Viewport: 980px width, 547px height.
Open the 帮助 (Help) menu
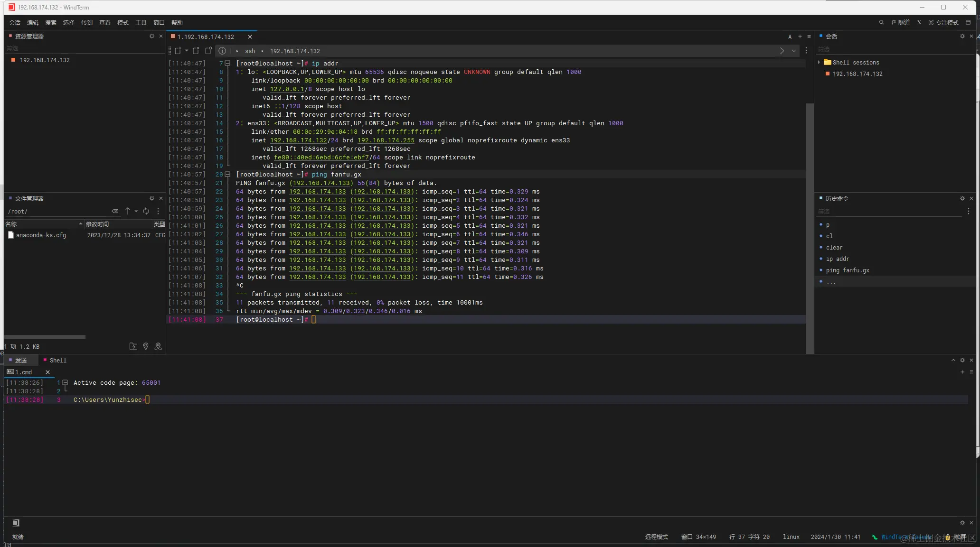pos(177,22)
